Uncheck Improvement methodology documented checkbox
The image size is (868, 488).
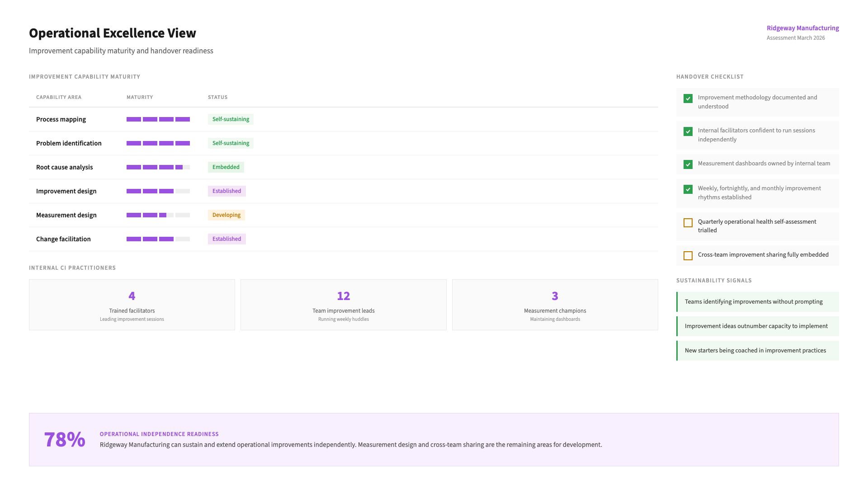click(x=688, y=99)
